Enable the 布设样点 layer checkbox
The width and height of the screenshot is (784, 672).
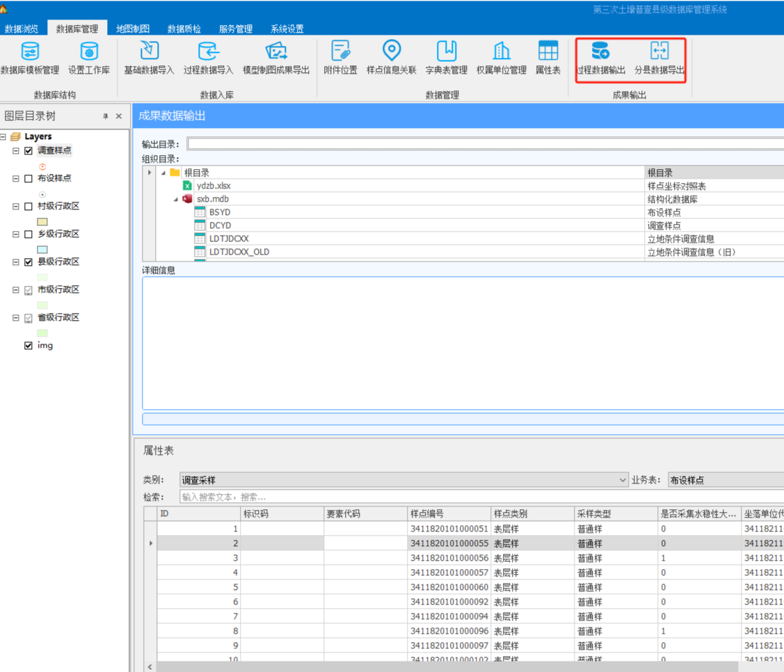click(29, 179)
